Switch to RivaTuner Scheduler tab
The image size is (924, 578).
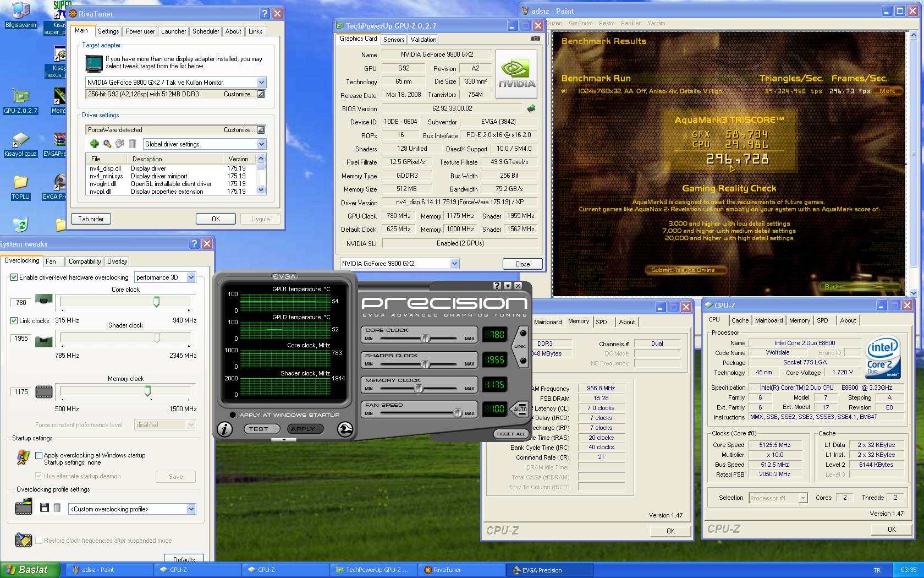206,31
